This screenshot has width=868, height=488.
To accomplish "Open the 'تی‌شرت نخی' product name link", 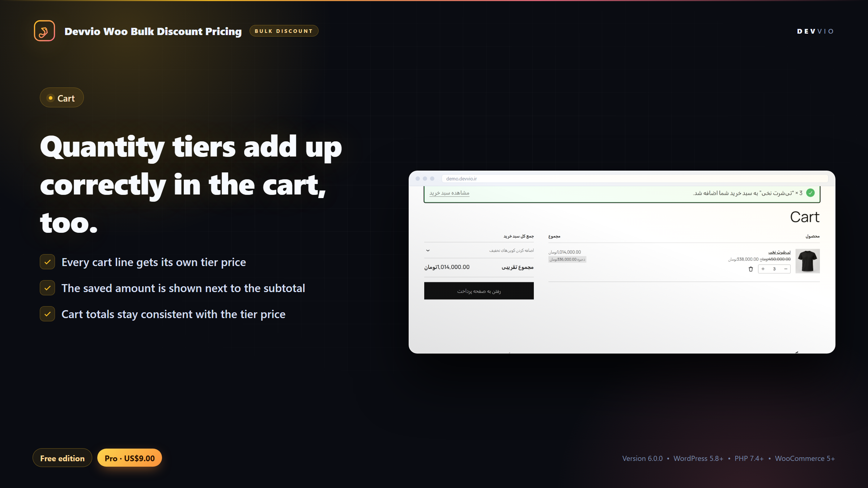I will [779, 252].
